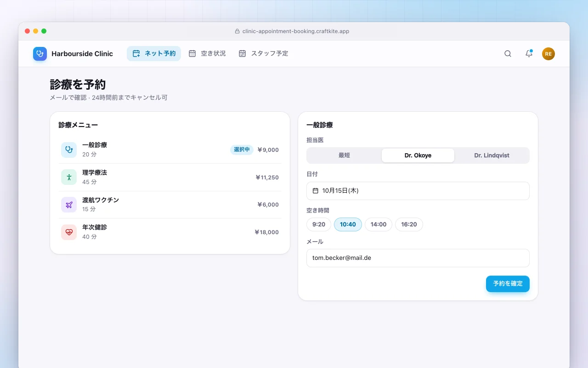Confirm booking with 予約を確定 button

(x=508, y=284)
